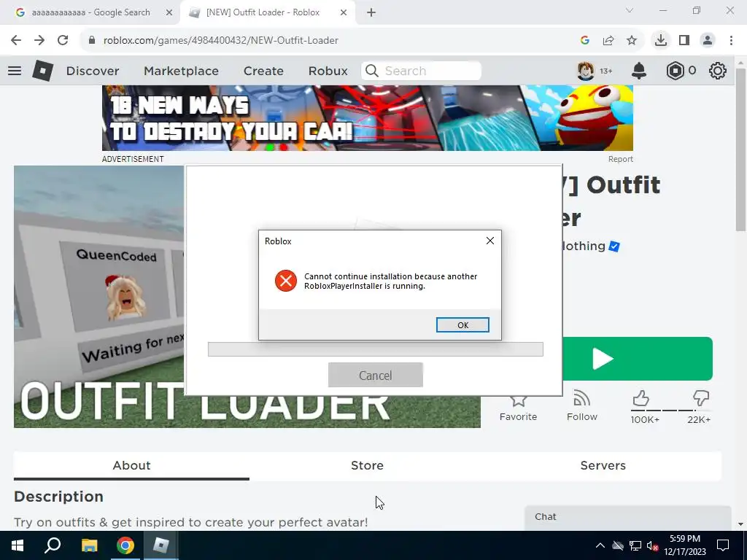Click the car destruction ad banner
This screenshot has height=560, width=747.
[368, 118]
